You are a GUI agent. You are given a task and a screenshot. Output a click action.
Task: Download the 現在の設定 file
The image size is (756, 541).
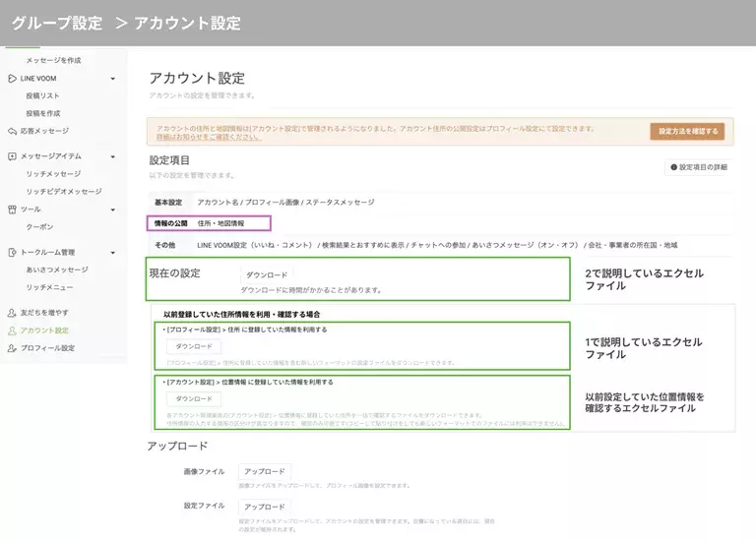(x=266, y=274)
